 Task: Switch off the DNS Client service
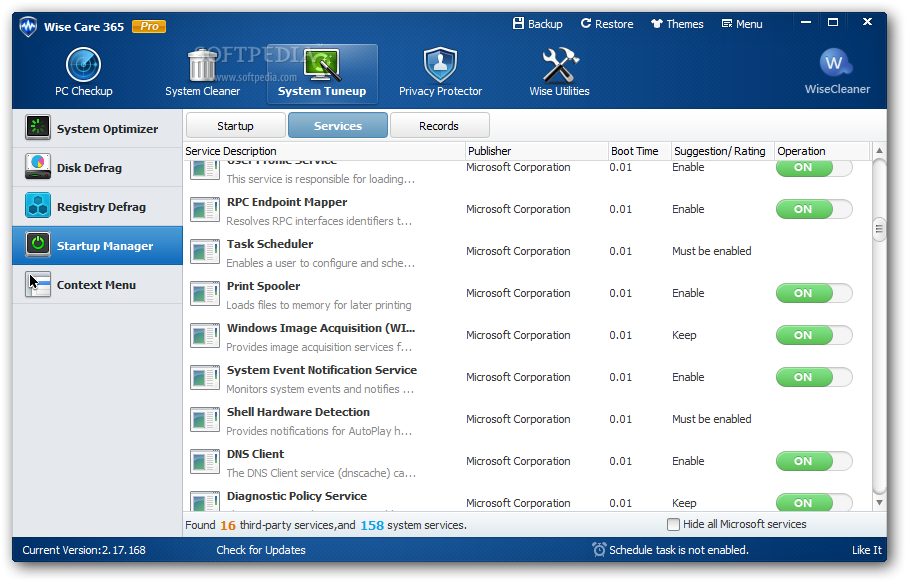[814, 461]
